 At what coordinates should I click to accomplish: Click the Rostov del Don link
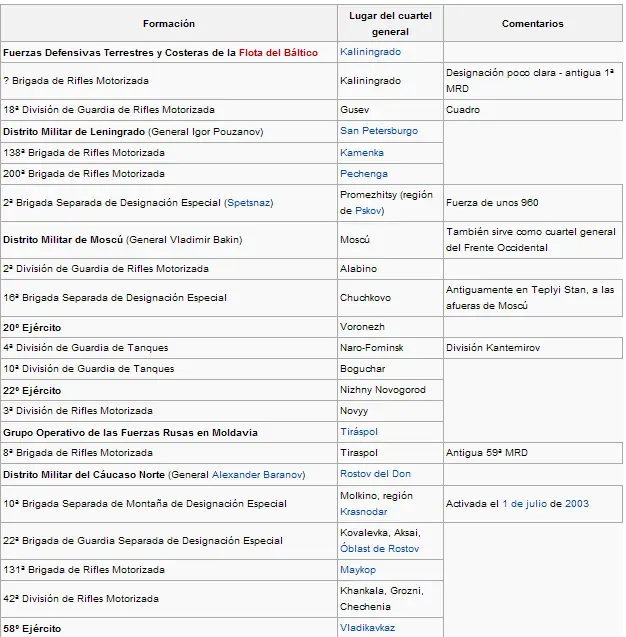click(375, 474)
